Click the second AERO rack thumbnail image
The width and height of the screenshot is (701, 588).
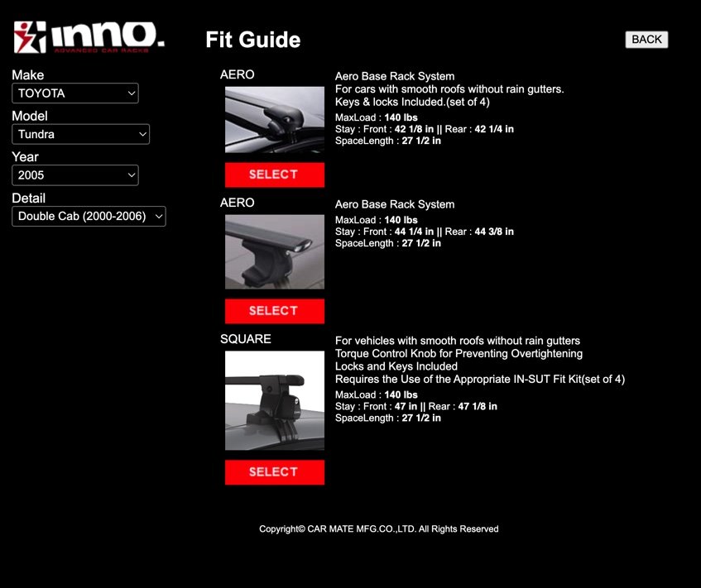pyautogui.click(x=275, y=252)
